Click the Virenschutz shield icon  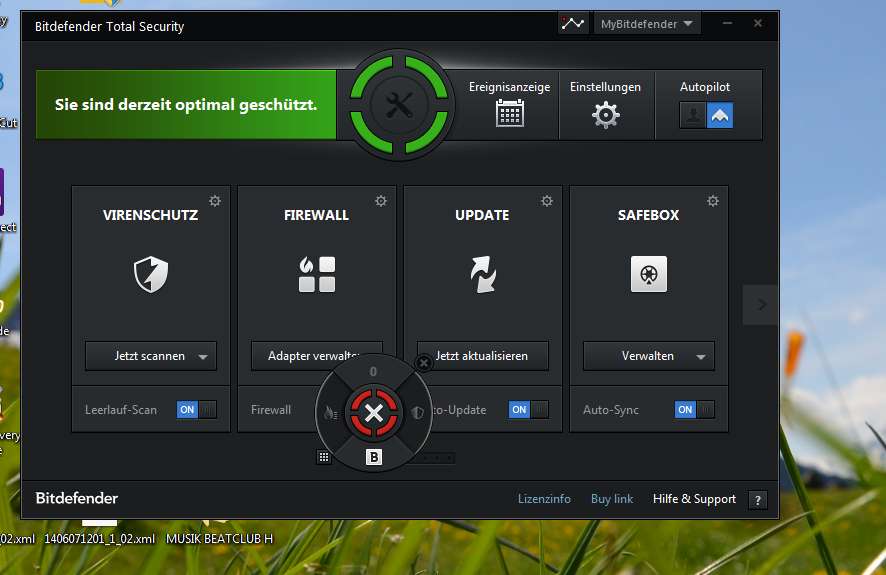pyautogui.click(x=151, y=275)
